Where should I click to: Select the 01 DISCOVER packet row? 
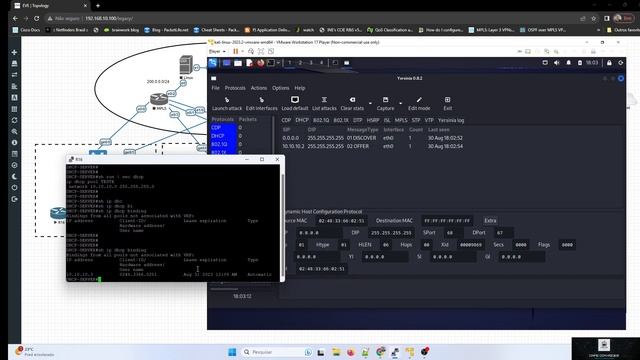point(372,138)
